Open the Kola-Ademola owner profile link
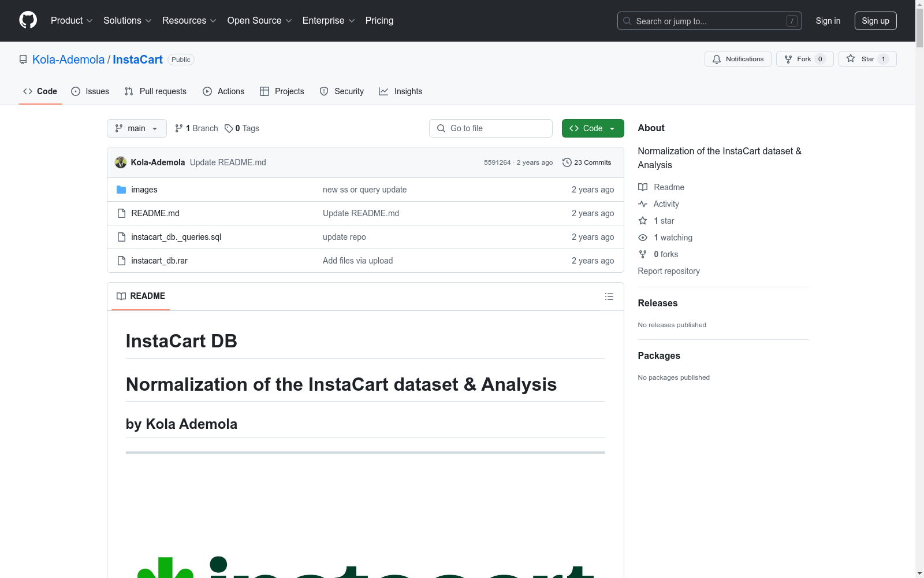Viewport: 924px width, 578px height. [x=68, y=60]
